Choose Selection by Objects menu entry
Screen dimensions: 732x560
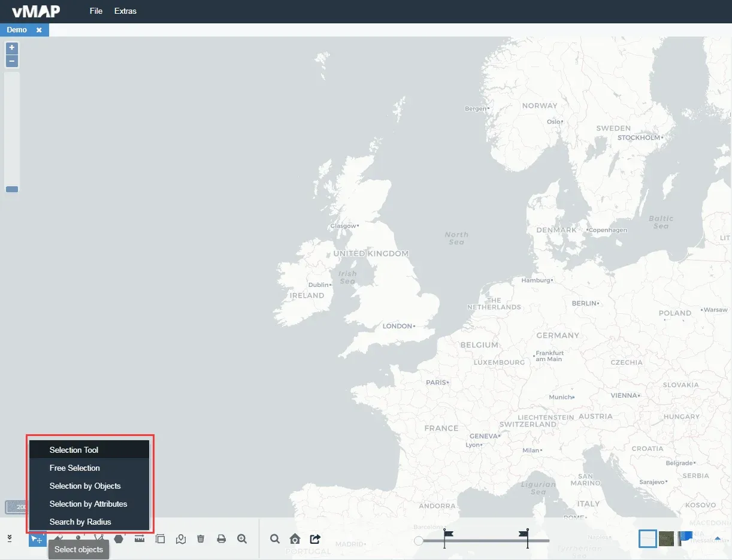click(89, 486)
